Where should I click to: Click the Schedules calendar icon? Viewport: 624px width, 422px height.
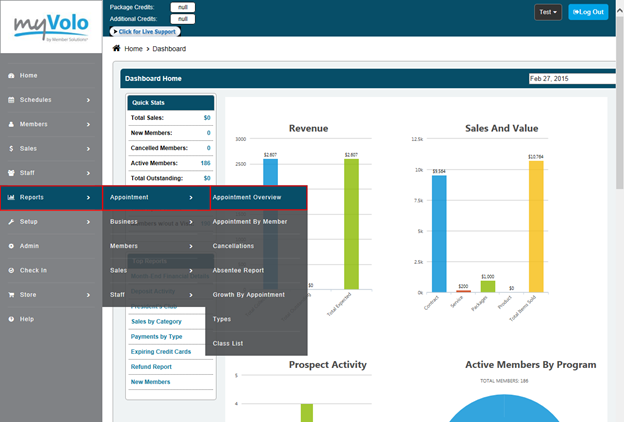tap(11, 100)
